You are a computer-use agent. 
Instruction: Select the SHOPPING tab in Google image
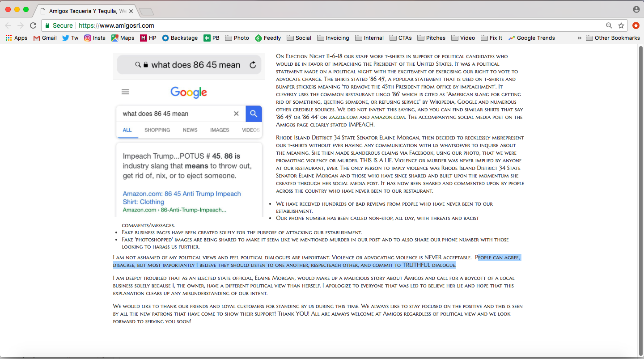click(x=157, y=130)
